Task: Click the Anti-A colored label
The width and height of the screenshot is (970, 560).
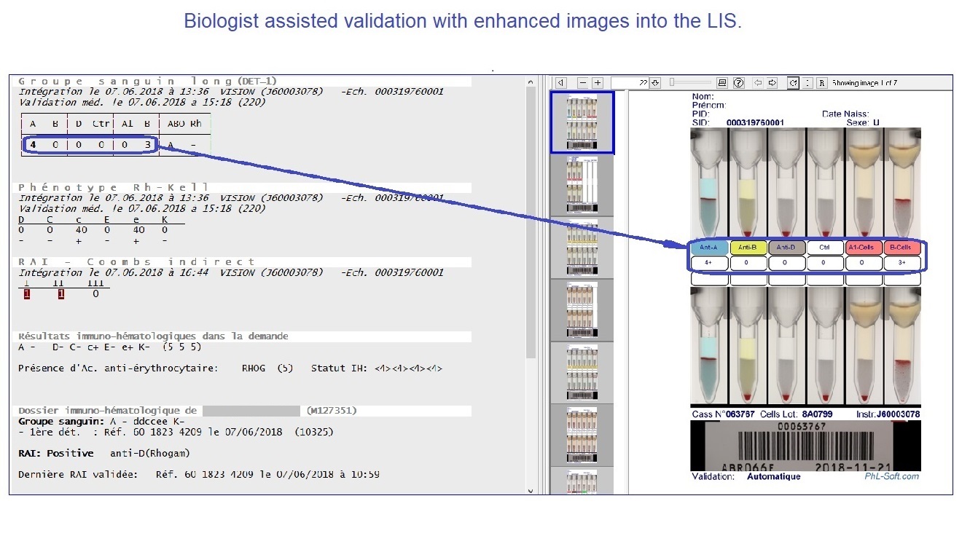Action: click(709, 248)
